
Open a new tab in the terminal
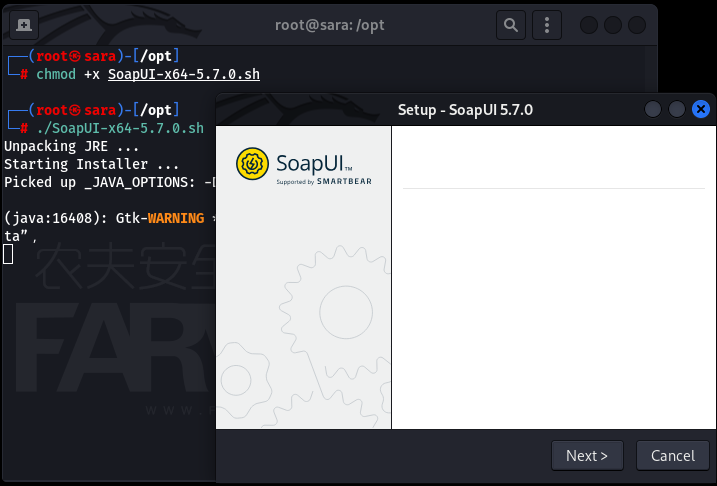point(24,25)
